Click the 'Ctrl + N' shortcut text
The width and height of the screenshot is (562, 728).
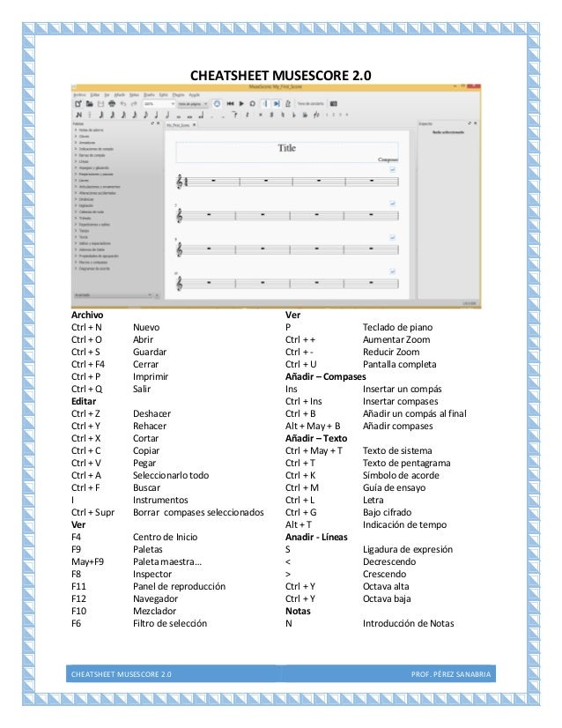pos(86,327)
